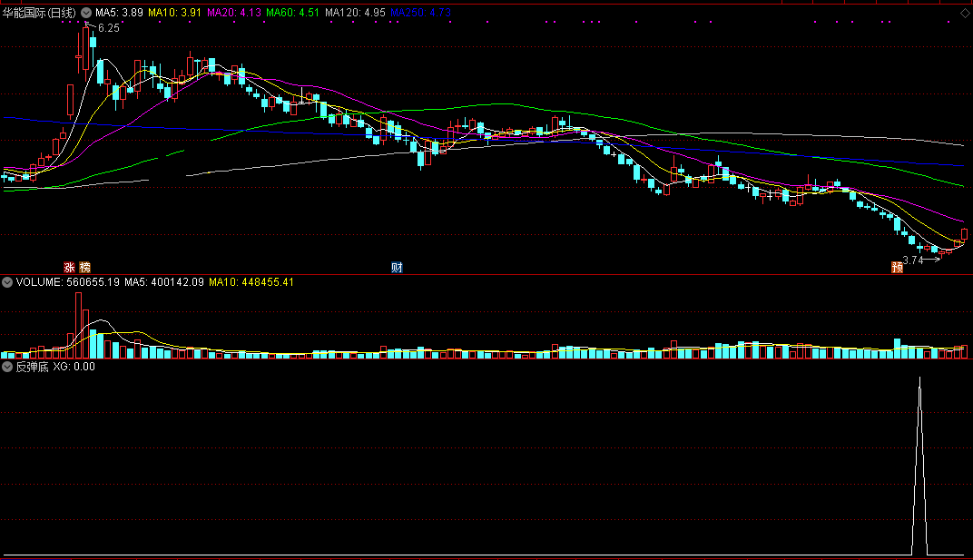Select the volume MA10: 448455.41 label
The image size is (973, 560).
251,282
